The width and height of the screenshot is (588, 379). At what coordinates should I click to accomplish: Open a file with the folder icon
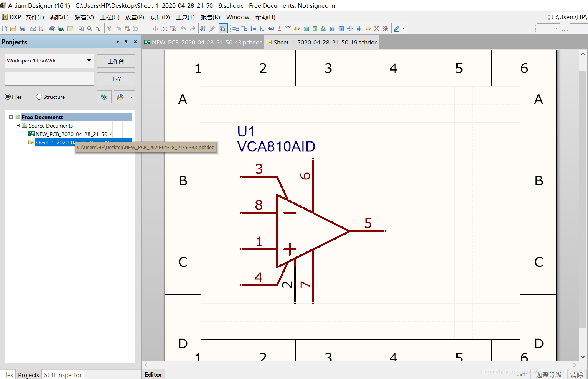(13, 29)
